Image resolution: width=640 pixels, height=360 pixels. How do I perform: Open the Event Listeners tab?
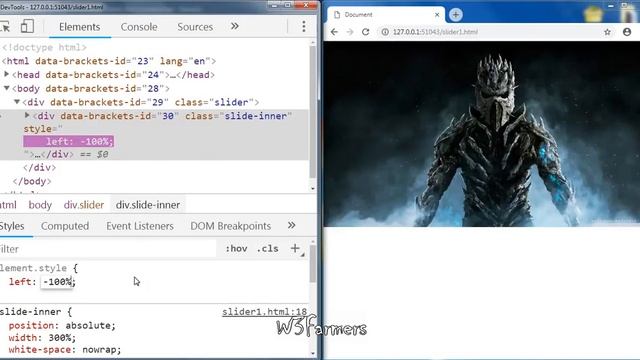click(x=140, y=226)
